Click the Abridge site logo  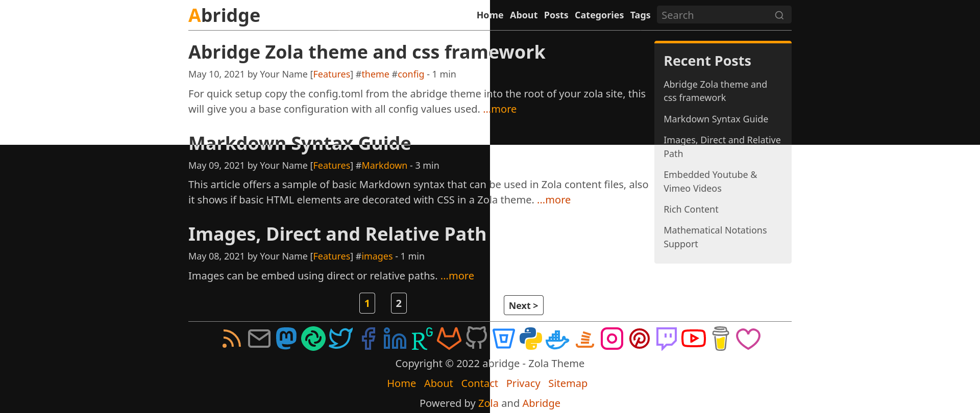click(224, 15)
